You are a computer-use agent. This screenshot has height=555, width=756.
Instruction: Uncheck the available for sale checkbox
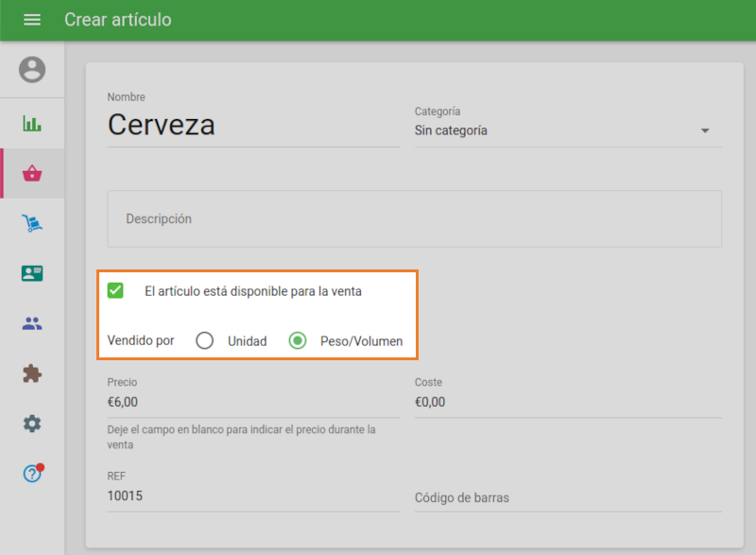tap(115, 291)
